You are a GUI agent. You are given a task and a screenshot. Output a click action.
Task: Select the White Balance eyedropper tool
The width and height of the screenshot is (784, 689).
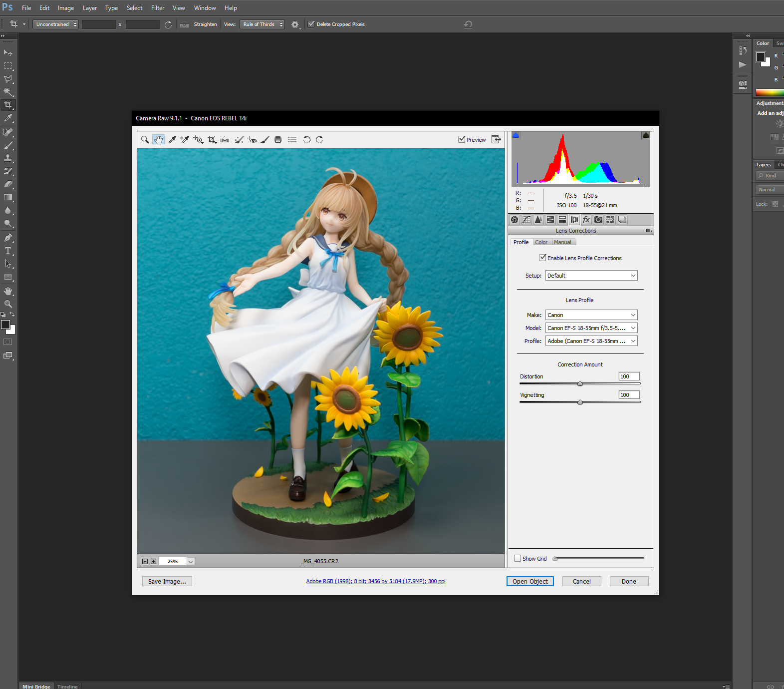click(172, 140)
